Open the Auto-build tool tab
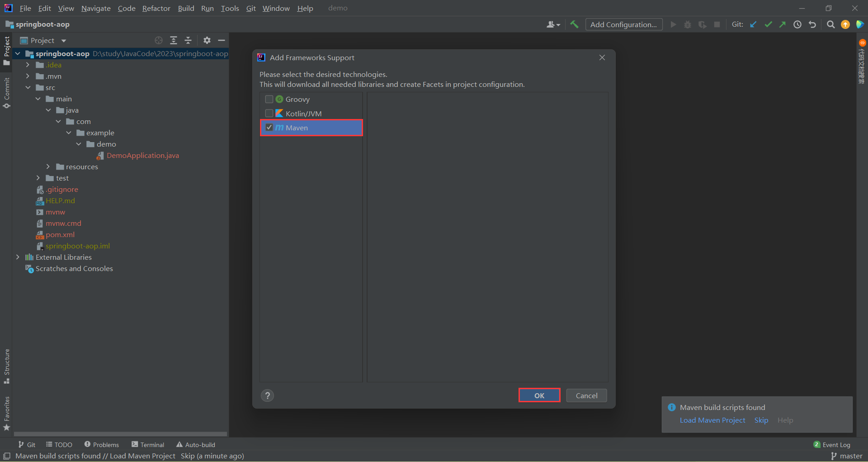The height and width of the screenshot is (462, 868). pos(196,445)
